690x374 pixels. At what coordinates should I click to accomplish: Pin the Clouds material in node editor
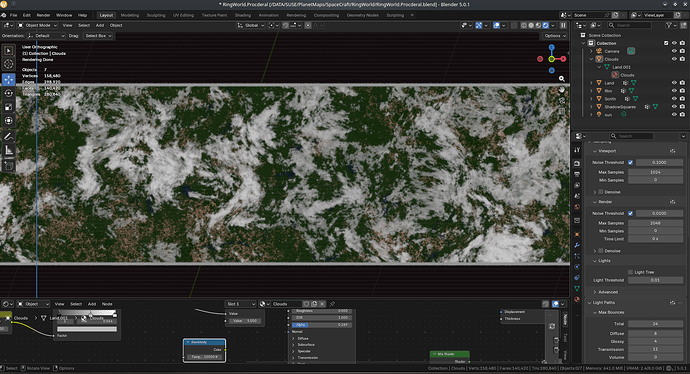click(x=332, y=304)
